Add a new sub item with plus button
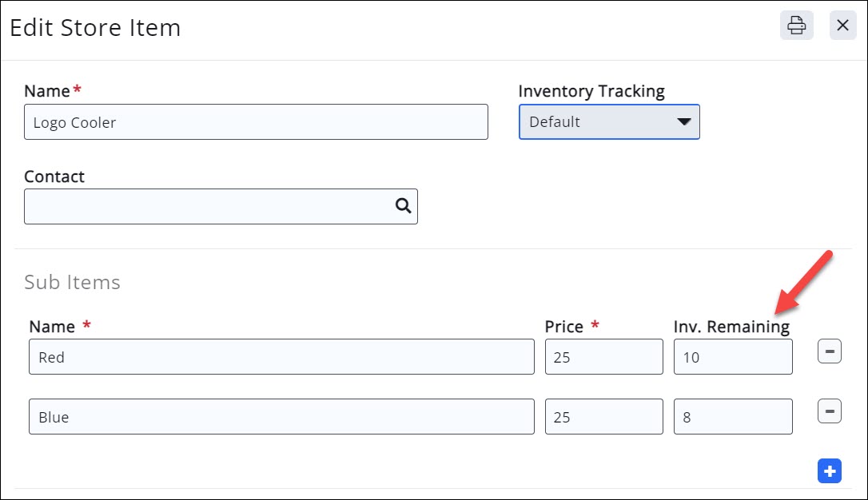 point(830,471)
